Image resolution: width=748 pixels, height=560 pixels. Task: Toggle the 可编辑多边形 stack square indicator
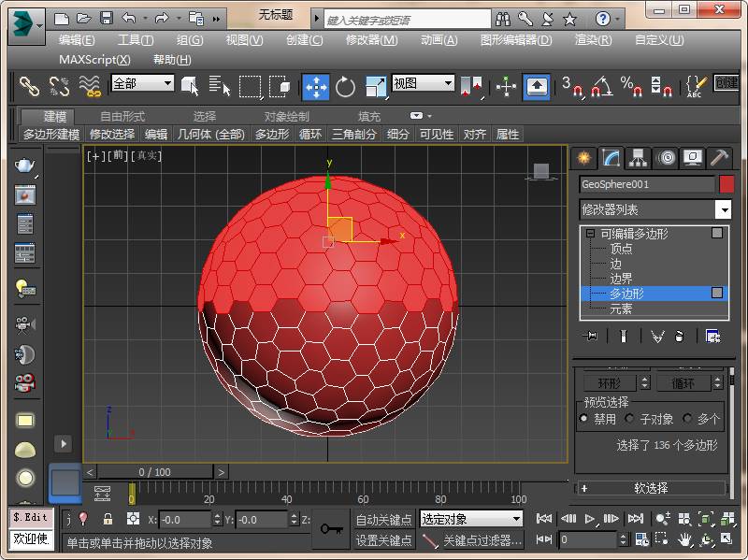point(716,233)
